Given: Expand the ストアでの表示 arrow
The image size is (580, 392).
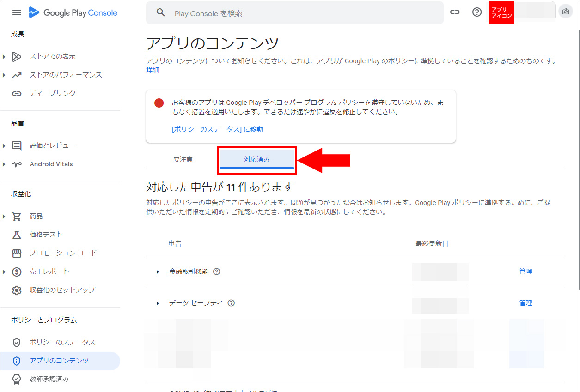Looking at the screenshot, I should [x=4, y=56].
